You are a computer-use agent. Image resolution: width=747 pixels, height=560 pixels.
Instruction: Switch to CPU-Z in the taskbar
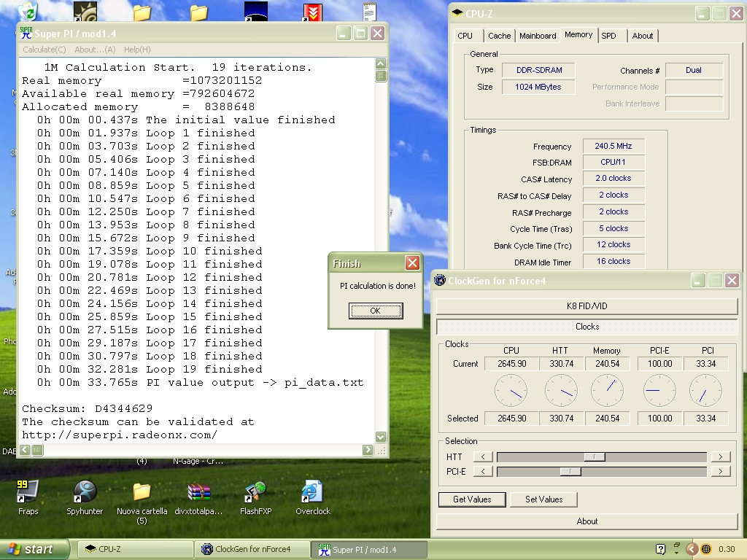click(x=135, y=549)
